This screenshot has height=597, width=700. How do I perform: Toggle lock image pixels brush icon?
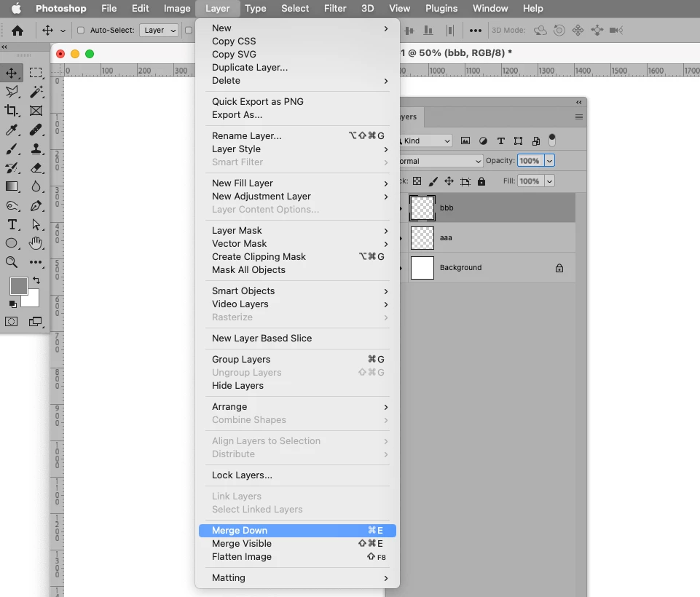(x=433, y=181)
